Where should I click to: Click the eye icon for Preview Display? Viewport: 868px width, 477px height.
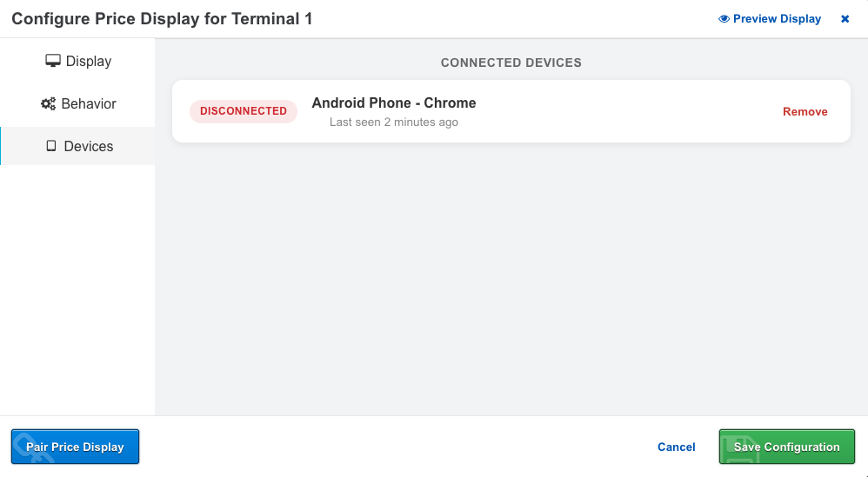click(724, 19)
